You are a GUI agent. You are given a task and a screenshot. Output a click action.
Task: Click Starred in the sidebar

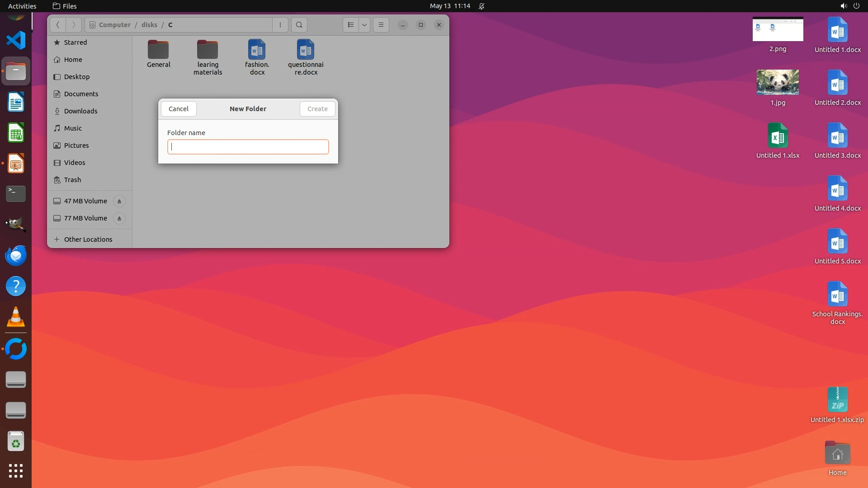tap(75, 42)
